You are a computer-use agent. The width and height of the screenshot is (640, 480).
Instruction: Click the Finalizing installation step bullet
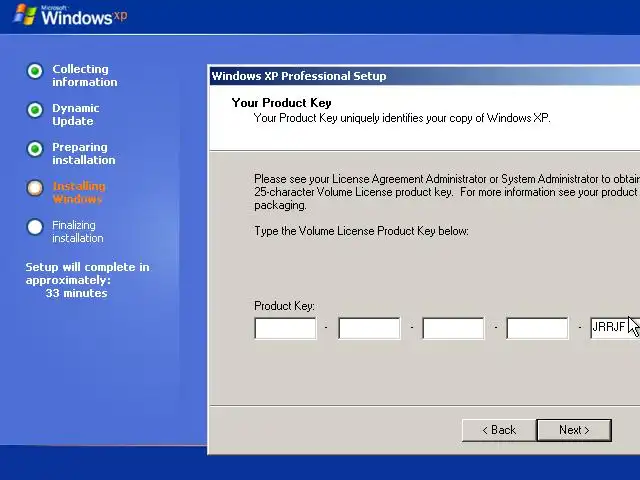35,227
